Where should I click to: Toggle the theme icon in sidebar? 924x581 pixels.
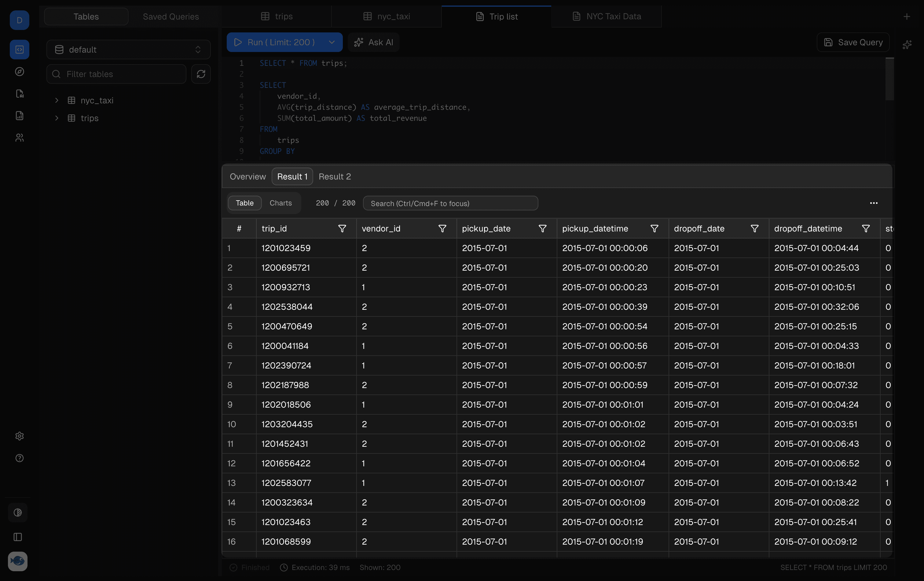click(x=18, y=513)
